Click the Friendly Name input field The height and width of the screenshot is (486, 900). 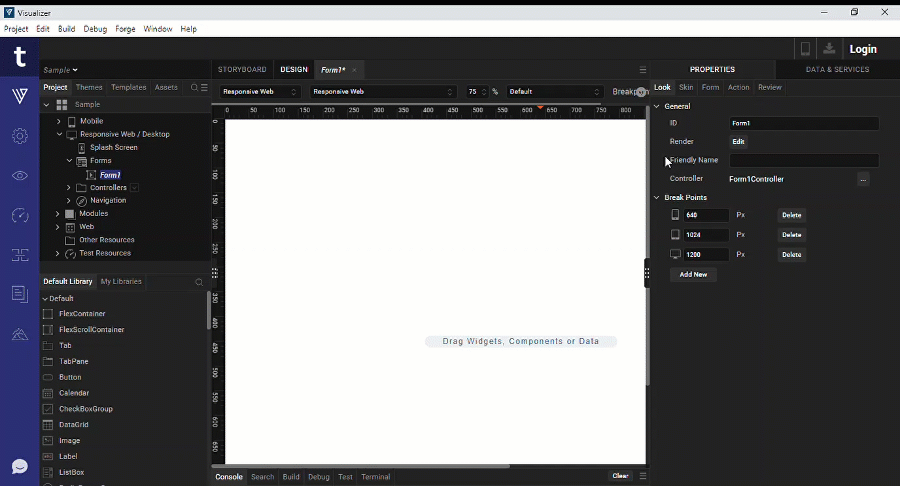tap(803, 160)
